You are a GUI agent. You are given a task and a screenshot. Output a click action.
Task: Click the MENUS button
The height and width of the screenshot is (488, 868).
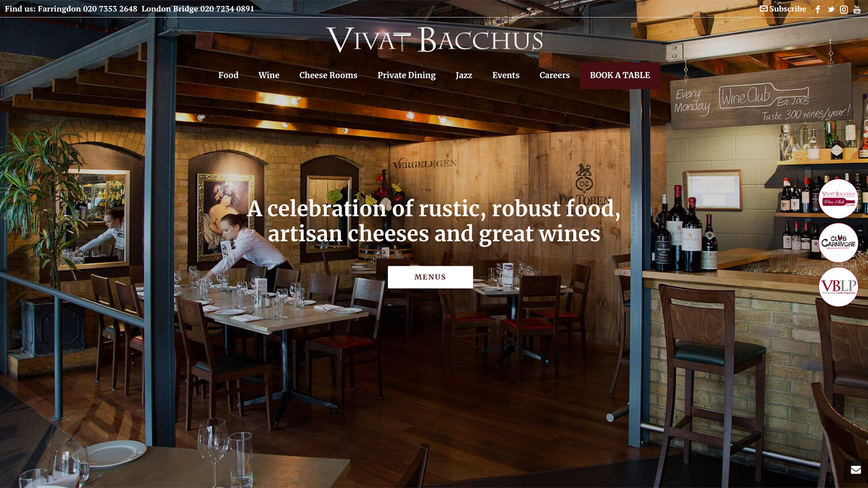[x=430, y=277]
